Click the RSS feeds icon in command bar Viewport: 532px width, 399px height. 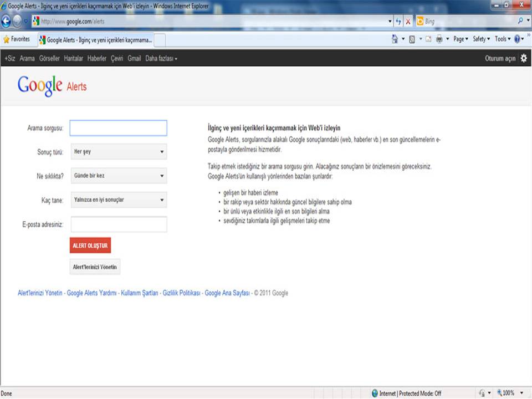(x=412, y=39)
